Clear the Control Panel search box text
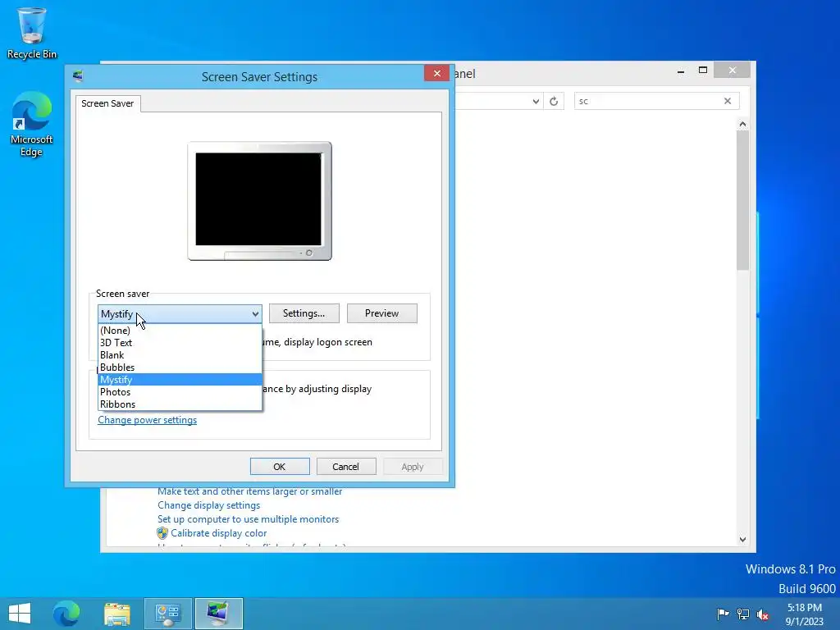This screenshot has height=630, width=840. [x=728, y=101]
